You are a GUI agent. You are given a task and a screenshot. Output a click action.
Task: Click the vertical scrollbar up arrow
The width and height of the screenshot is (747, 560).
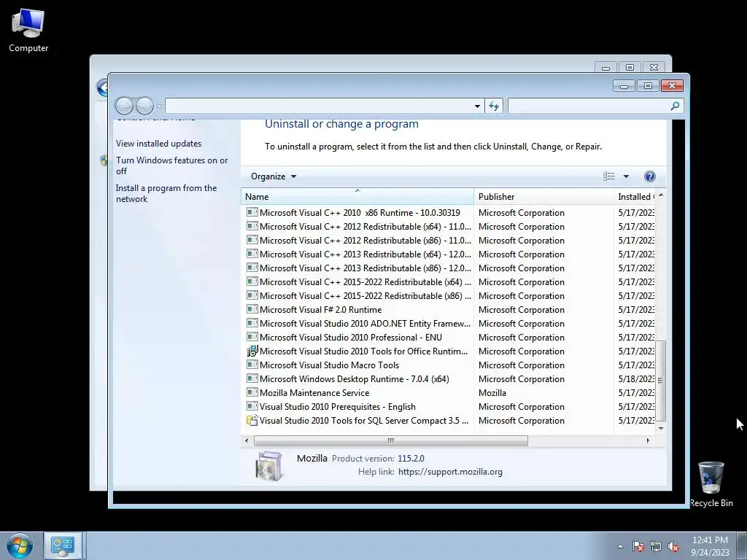click(x=661, y=195)
